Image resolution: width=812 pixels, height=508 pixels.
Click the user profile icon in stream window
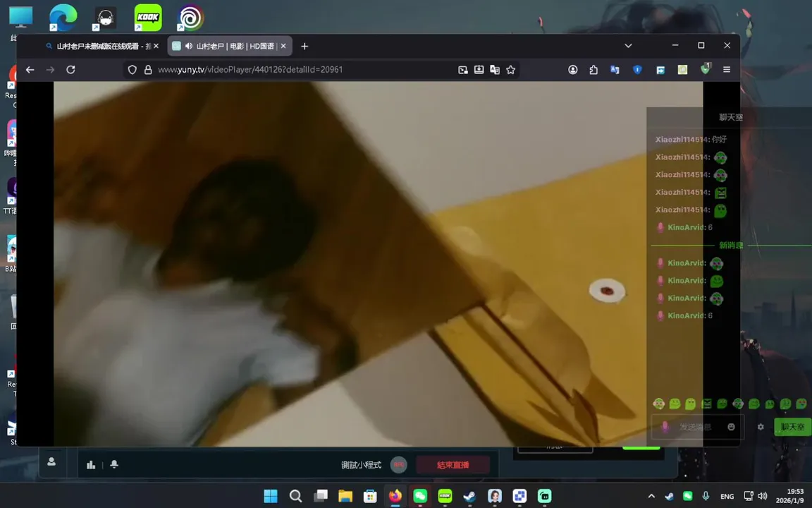point(51,461)
